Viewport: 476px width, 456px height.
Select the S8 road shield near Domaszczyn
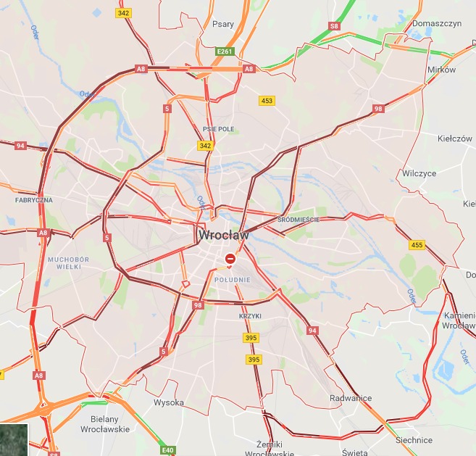tap(334, 26)
